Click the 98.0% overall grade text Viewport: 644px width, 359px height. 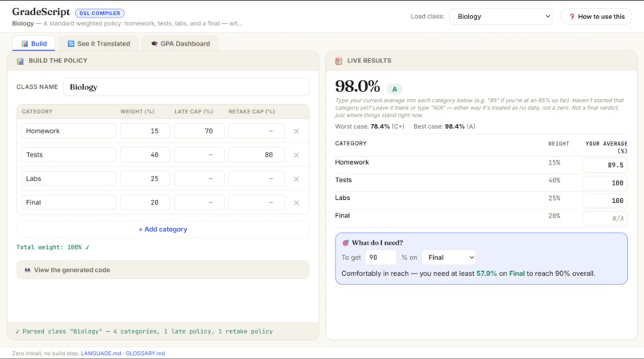(357, 86)
